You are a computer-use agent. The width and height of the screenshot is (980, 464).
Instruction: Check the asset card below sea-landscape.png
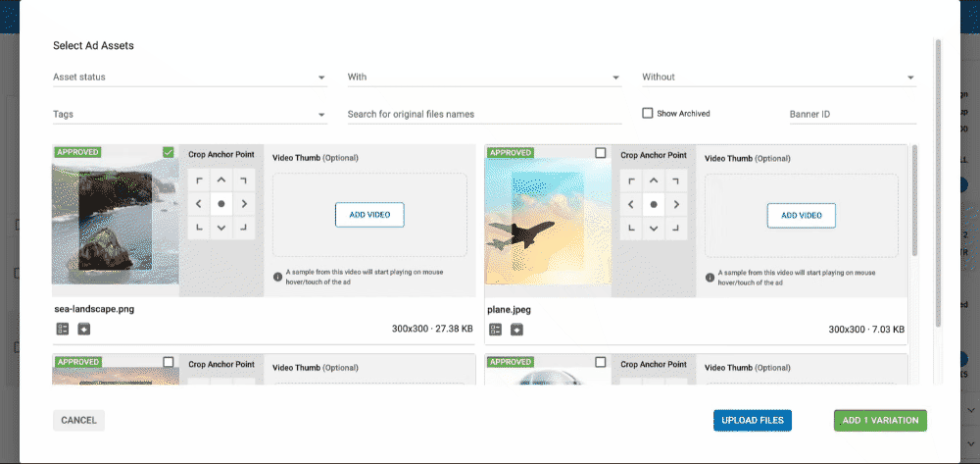(x=169, y=361)
